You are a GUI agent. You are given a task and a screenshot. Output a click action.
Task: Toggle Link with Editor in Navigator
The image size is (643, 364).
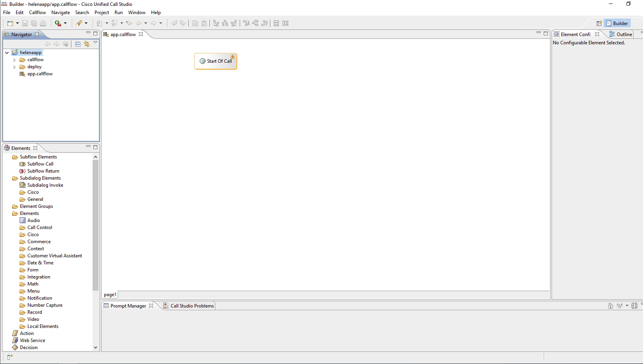coord(87,44)
